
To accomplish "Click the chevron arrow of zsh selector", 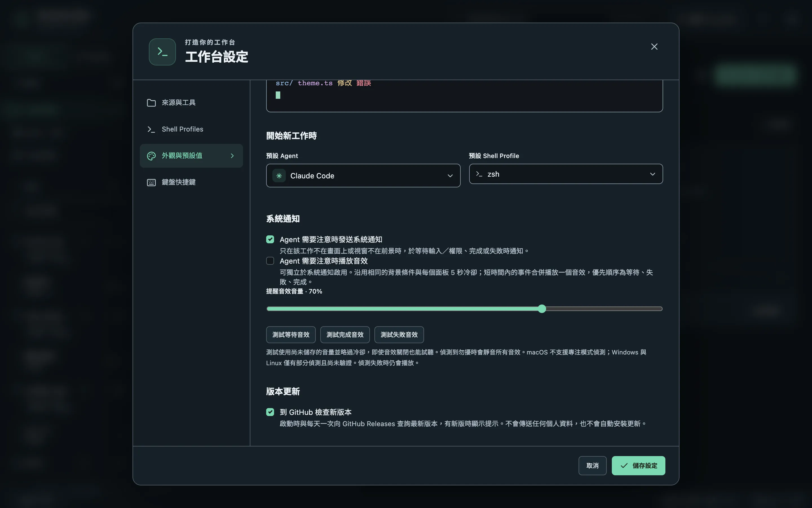I will (652, 174).
